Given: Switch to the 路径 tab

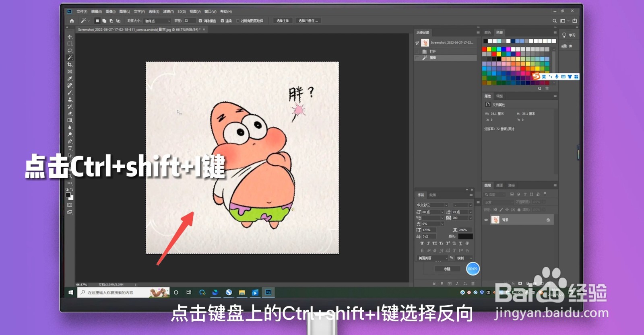Looking at the screenshot, I should pos(512,185).
